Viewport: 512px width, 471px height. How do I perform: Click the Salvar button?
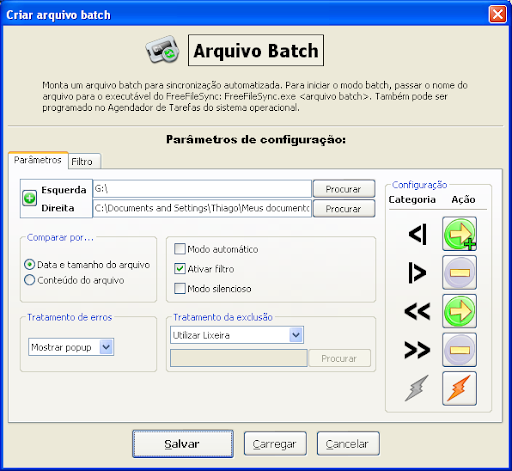183,444
